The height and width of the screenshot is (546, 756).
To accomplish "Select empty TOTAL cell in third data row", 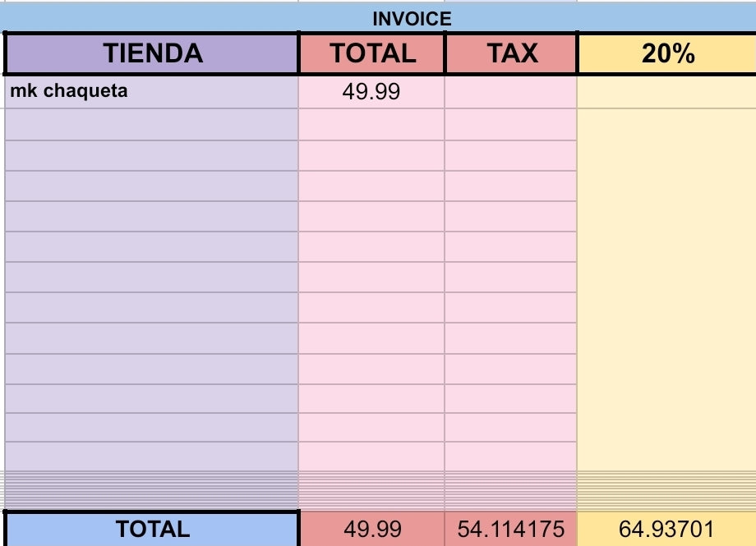I will coord(371,155).
